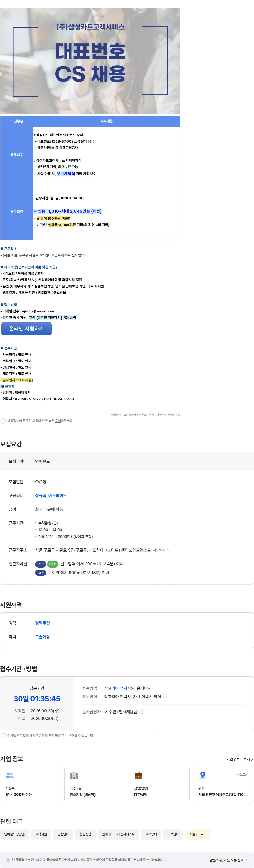Click the IT컨설팅 industry text

[140, 794]
